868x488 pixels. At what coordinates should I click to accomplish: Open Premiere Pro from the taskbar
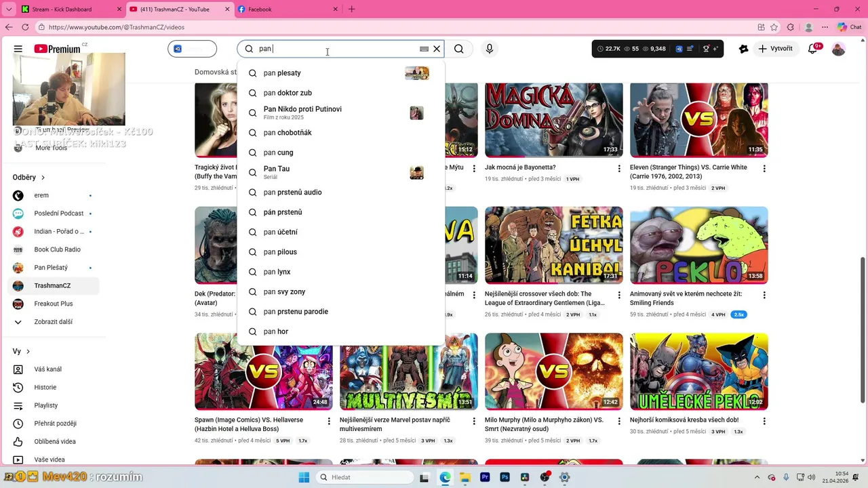tap(485, 477)
